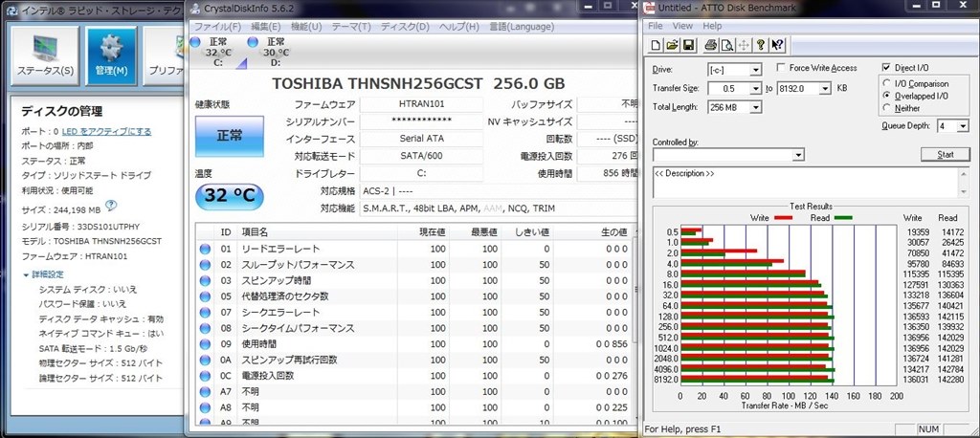Click the 32 °C temperature button
The height and width of the screenshot is (438, 980).
click(x=230, y=196)
